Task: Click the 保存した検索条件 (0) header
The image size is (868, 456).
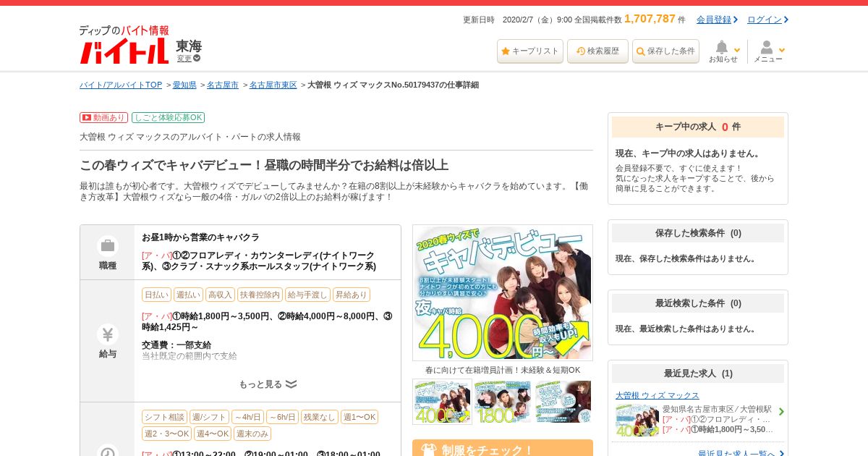Action: (x=698, y=233)
